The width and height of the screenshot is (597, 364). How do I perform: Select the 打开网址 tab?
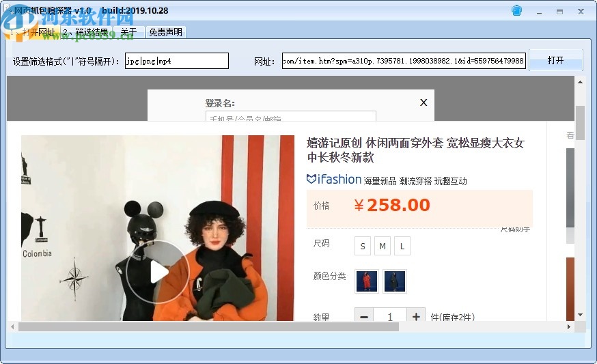(33, 32)
